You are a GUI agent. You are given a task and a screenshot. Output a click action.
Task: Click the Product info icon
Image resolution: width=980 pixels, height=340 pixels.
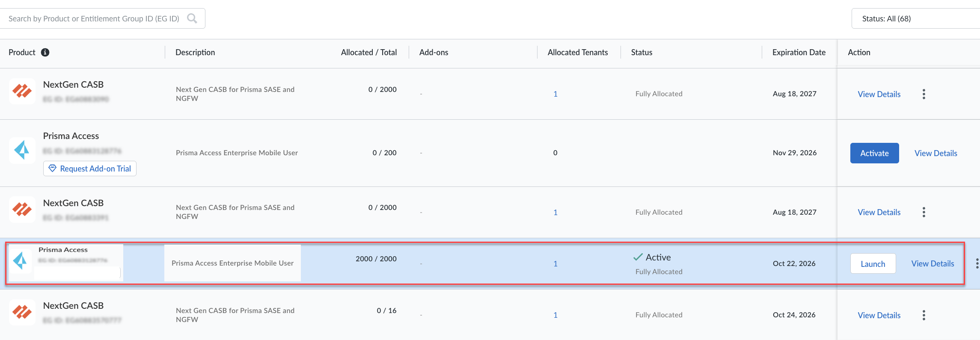coord(45,52)
